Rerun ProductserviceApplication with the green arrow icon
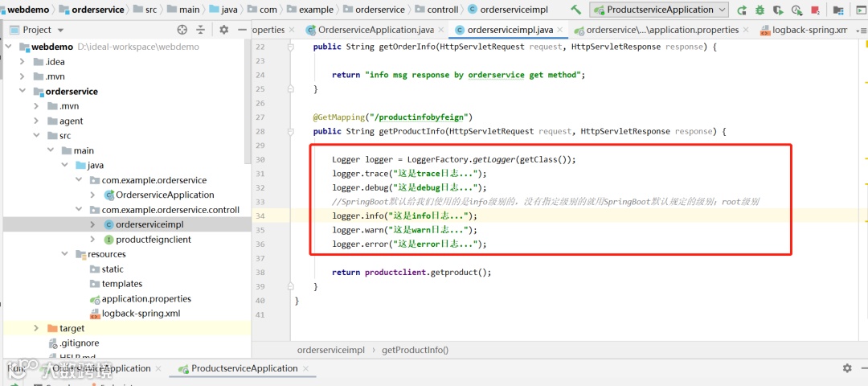868x386 pixels. click(742, 10)
